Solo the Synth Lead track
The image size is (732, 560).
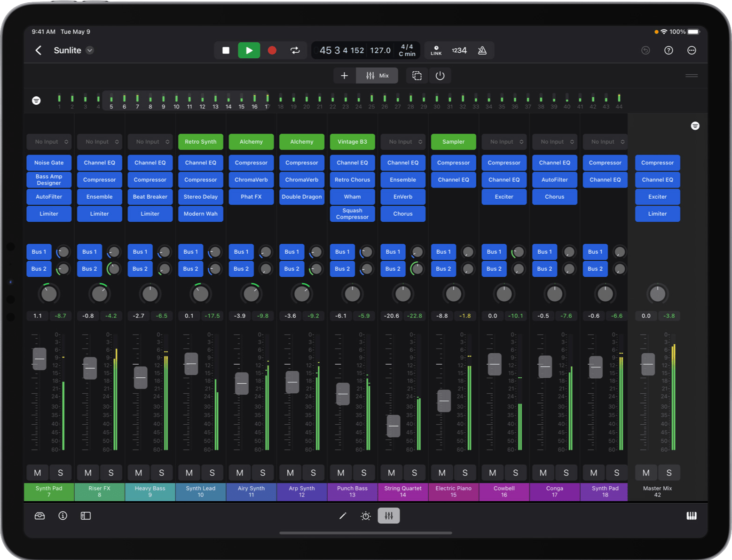(212, 473)
